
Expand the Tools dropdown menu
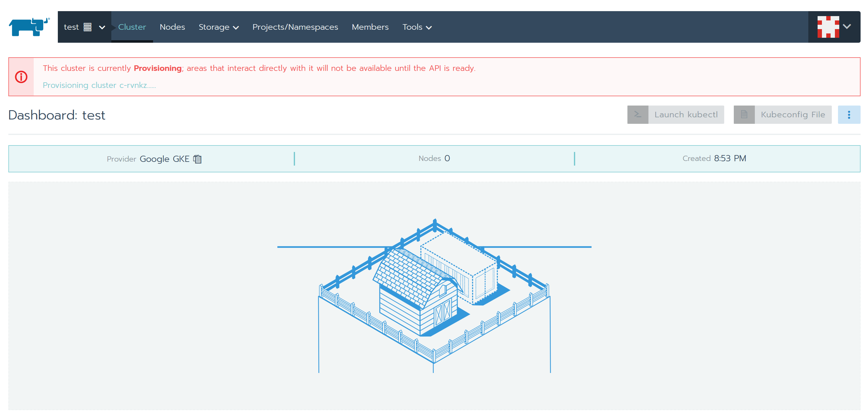[417, 27]
